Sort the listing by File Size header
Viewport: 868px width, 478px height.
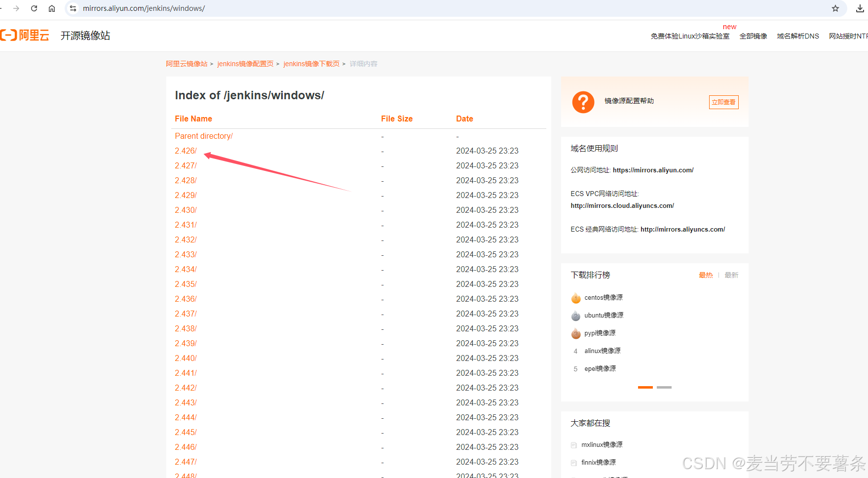pos(397,119)
